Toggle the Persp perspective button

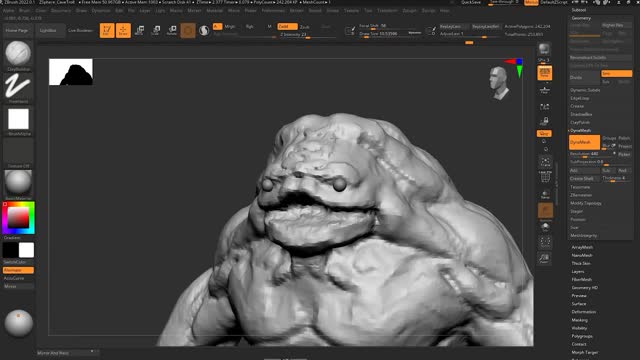(x=544, y=73)
